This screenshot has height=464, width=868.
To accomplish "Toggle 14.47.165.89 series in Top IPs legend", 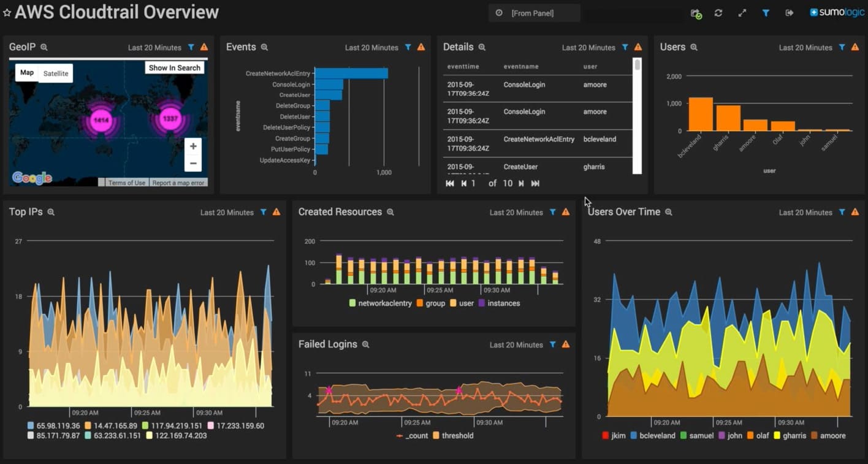I will [111, 425].
